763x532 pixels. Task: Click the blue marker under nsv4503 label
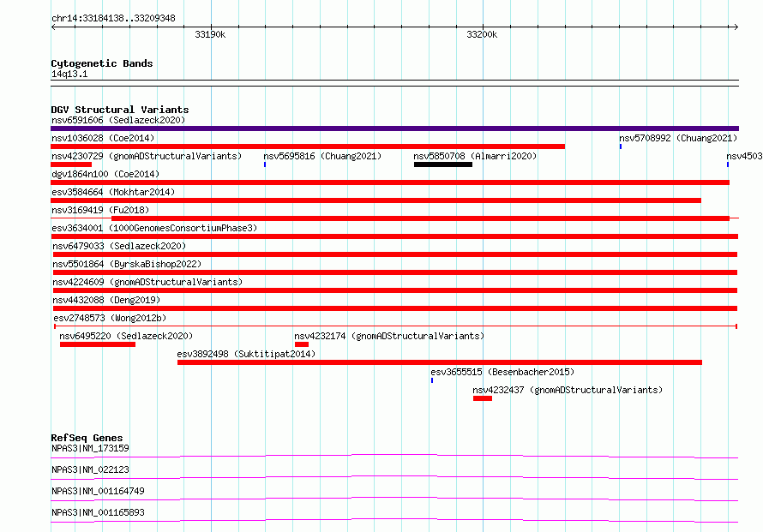pos(728,164)
